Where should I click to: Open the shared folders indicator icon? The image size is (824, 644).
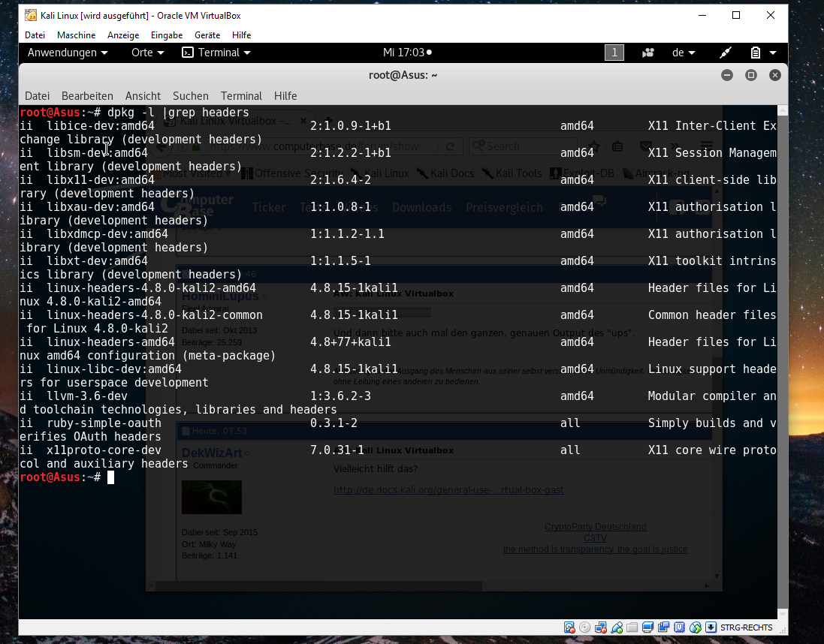632,627
